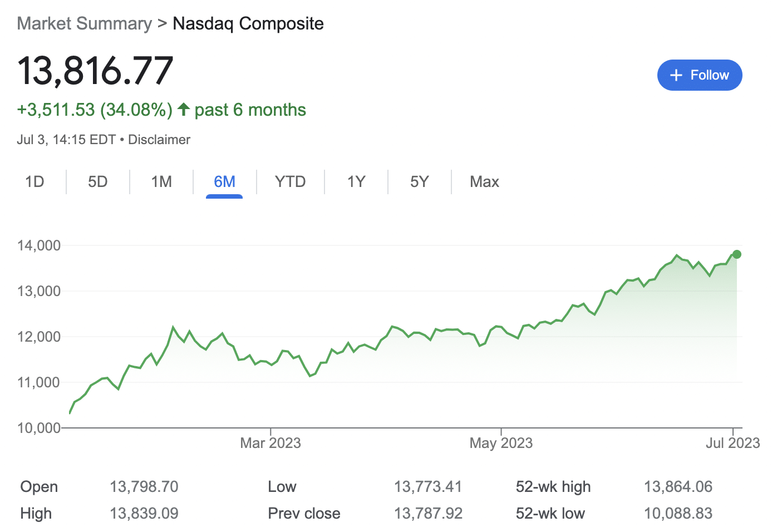
Task: Click the 14,000 y-axis label
Action: (38, 245)
